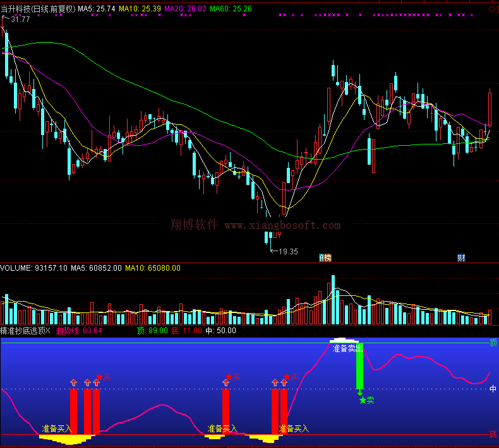Click the 31.77 highest price annotation
The height and width of the screenshot is (448, 499).
point(20,20)
